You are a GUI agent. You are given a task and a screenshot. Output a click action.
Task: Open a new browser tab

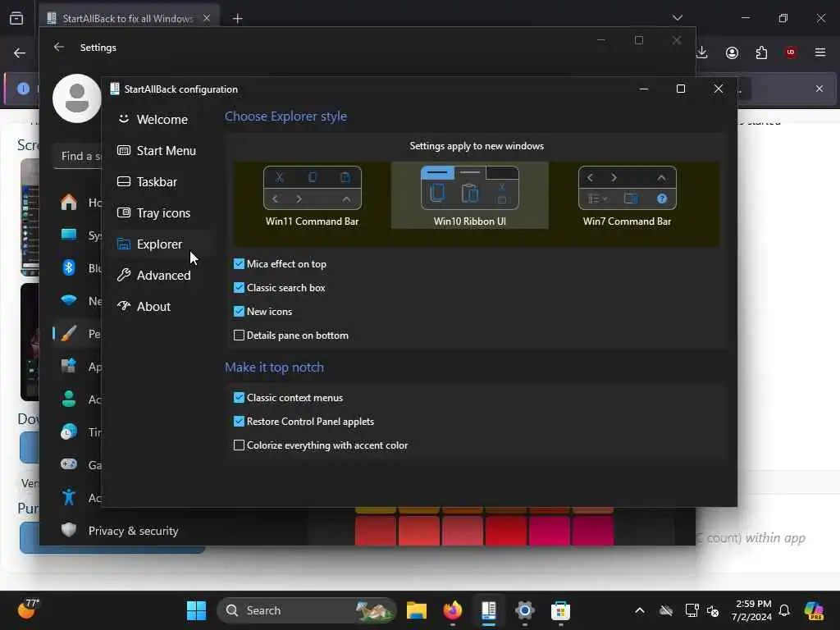(x=237, y=19)
